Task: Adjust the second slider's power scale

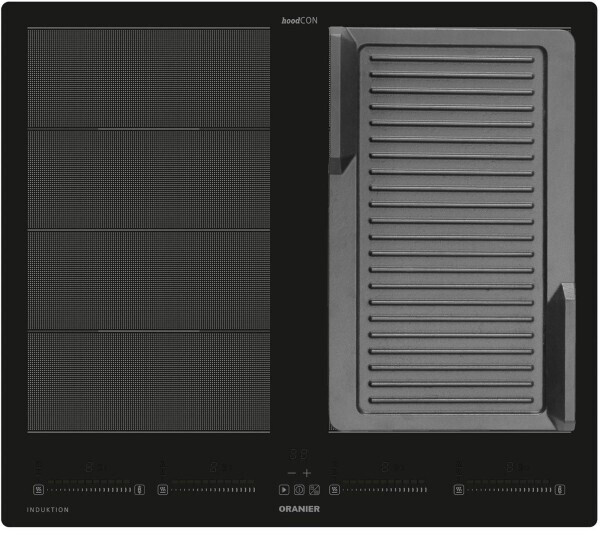Action: (212, 490)
